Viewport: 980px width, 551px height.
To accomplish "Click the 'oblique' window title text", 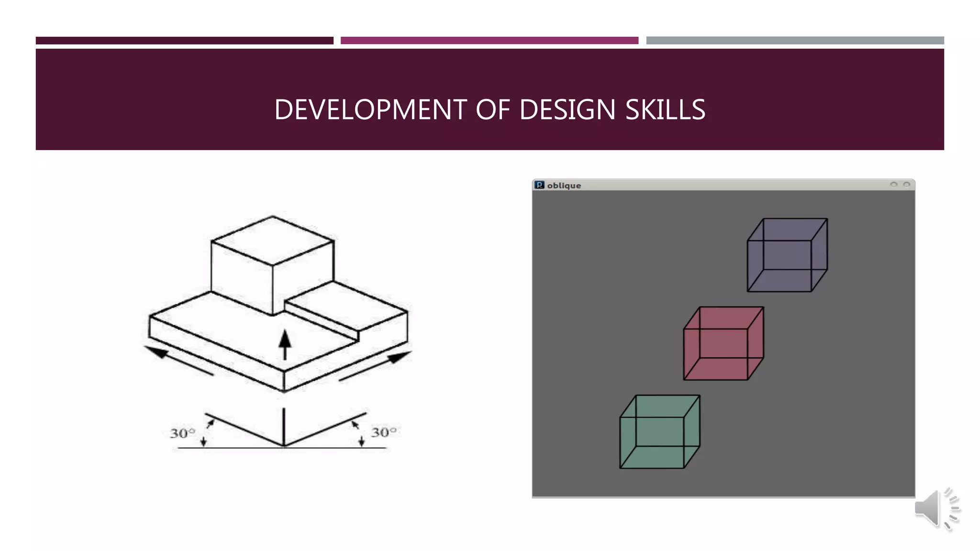I will click(x=564, y=186).
